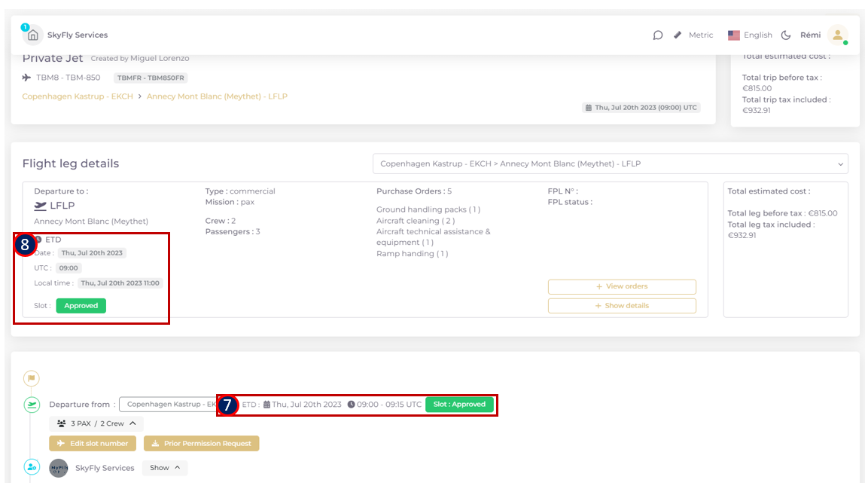The height and width of the screenshot is (489, 868).
Task: Open Annecy Mont Blanc (Meythet) - LFLP link
Action: 217,96
